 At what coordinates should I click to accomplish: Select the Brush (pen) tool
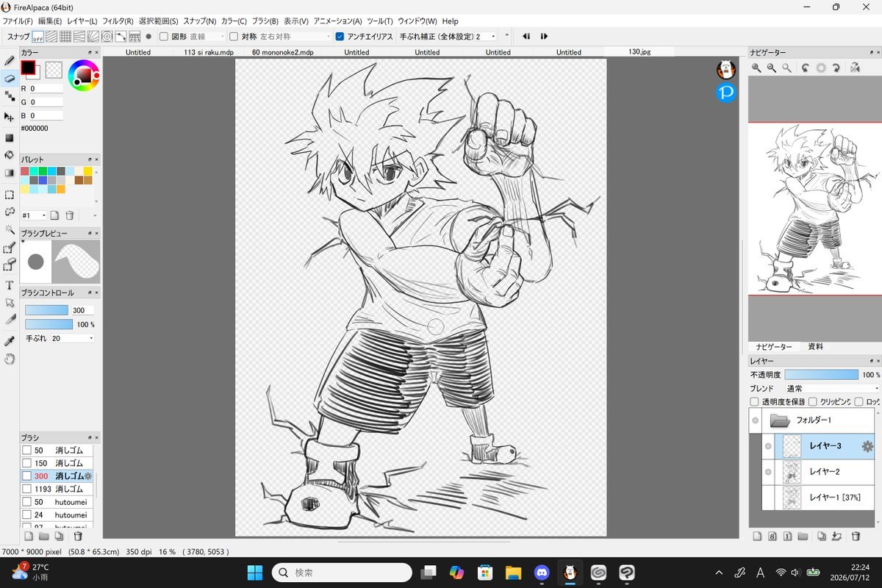(10, 60)
